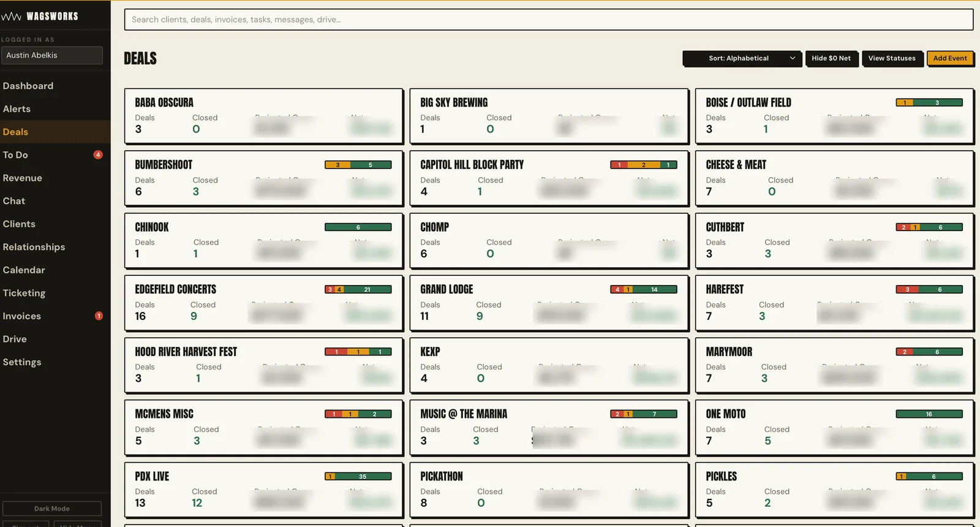
Task: Click the Pickles status bar
Action: 929,476
